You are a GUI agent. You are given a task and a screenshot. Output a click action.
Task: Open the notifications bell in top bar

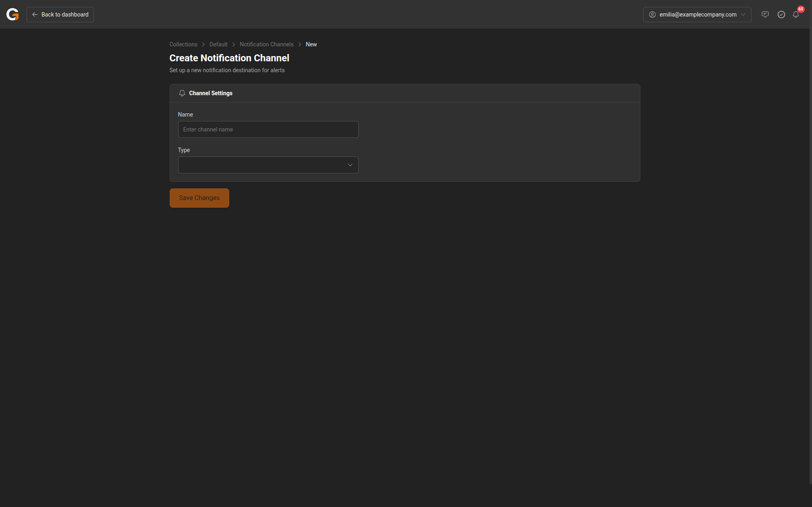coord(795,15)
